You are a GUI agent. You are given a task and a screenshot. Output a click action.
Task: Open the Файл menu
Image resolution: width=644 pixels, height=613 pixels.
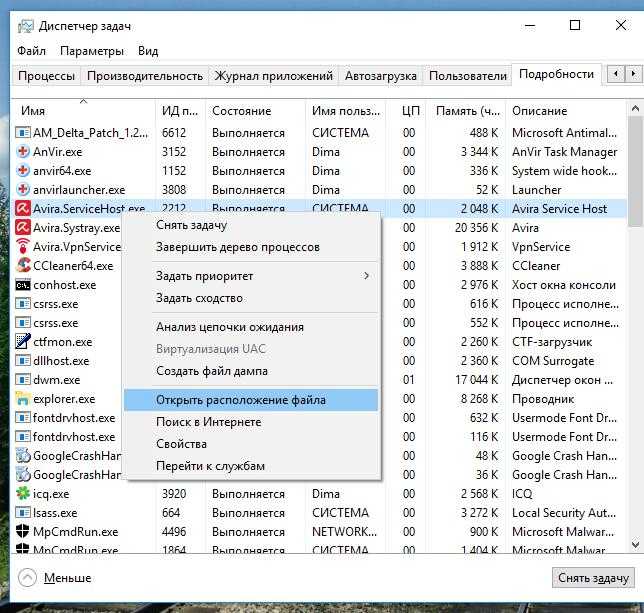(31, 51)
